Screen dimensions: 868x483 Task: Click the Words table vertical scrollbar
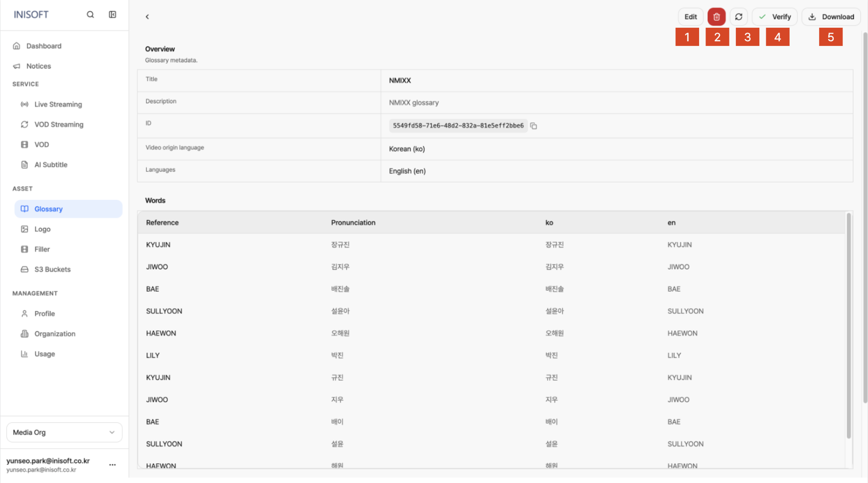tap(849, 325)
